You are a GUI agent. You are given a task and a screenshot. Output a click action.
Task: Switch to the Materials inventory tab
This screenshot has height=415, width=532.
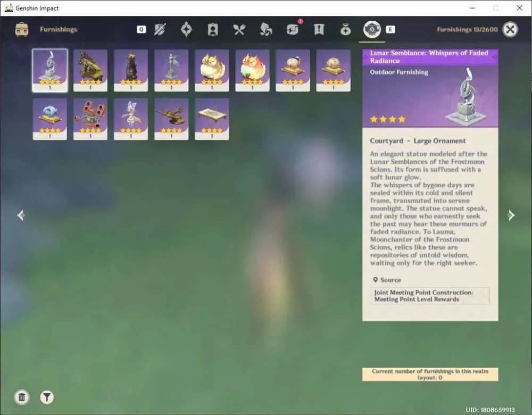pos(265,29)
